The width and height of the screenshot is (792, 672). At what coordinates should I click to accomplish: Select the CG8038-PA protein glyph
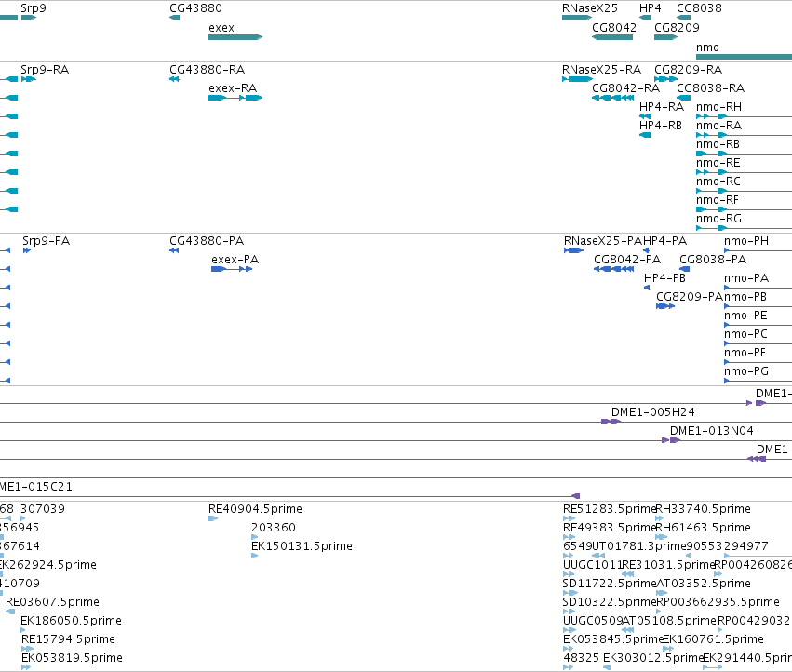[684, 269]
